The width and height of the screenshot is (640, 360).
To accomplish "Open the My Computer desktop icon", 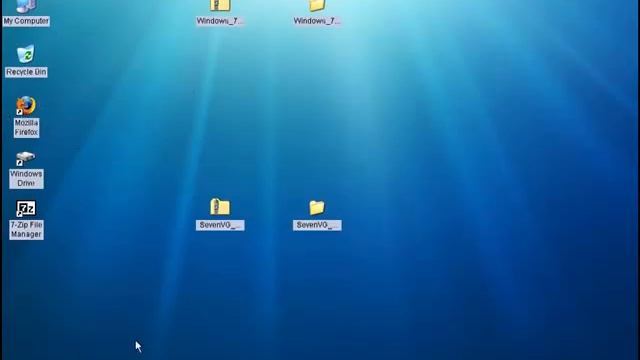I will (26, 12).
